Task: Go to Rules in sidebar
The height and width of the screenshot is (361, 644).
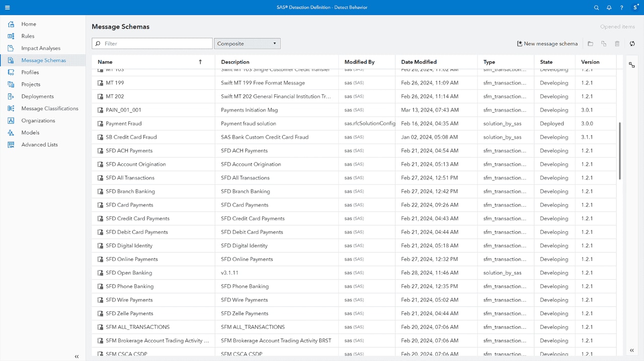Action: pos(28,36)
